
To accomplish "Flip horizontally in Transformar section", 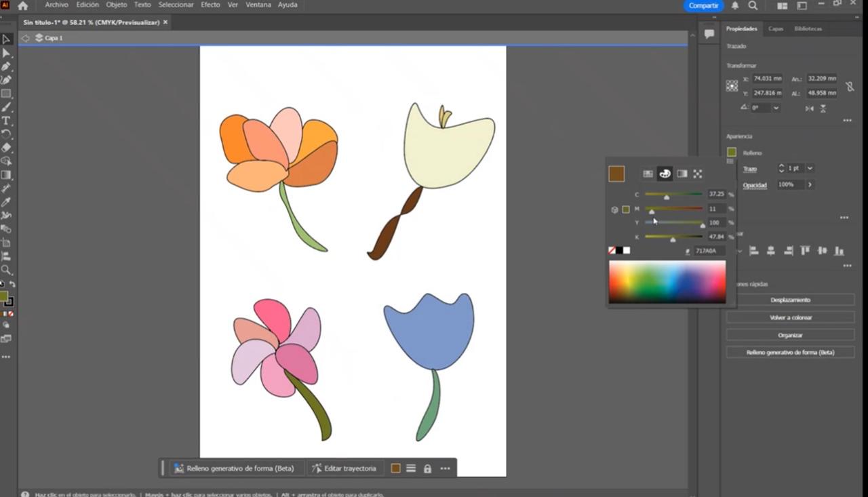I will click(x=809, y=108).
